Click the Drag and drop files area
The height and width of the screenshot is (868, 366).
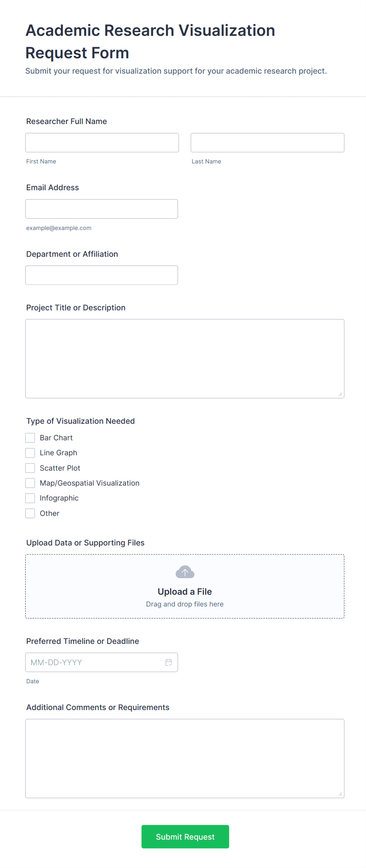[x=185, y=604]
